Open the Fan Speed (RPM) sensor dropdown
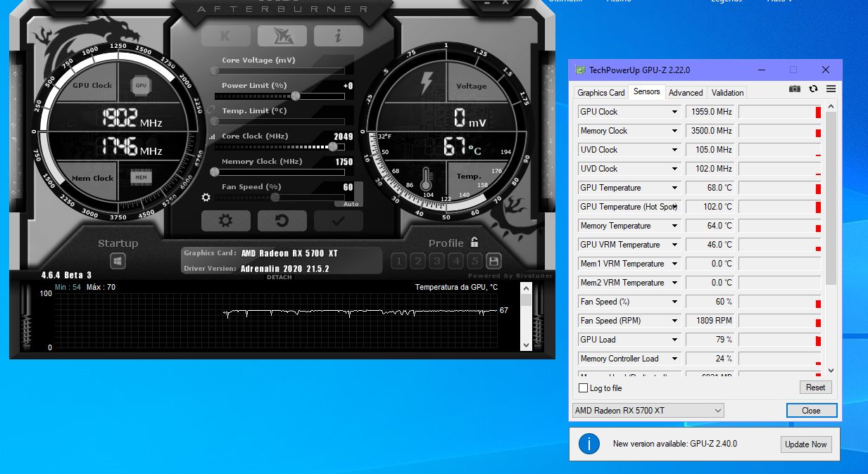 (674, 321)
